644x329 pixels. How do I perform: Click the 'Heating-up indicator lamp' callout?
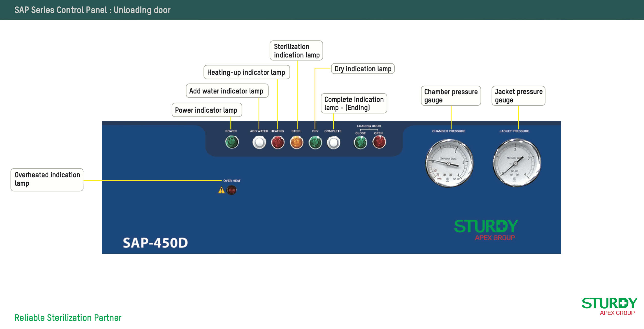tap(247, 72)
